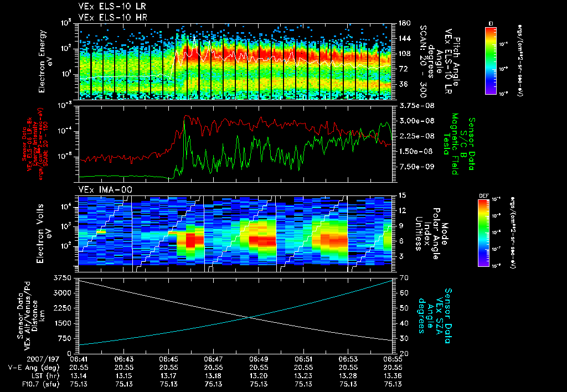Click the 180 pitch angle tick value
567x392 pixels.
pyautogui.click(x=404, y=23)
